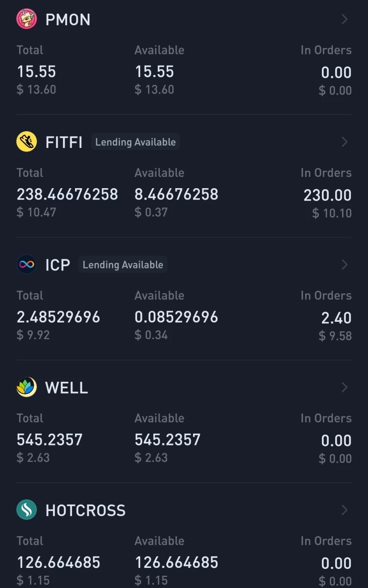Viewport: 368px width, 588px height.
Task: Tap the WELL lotus logo icon
Action: [26, 388]
